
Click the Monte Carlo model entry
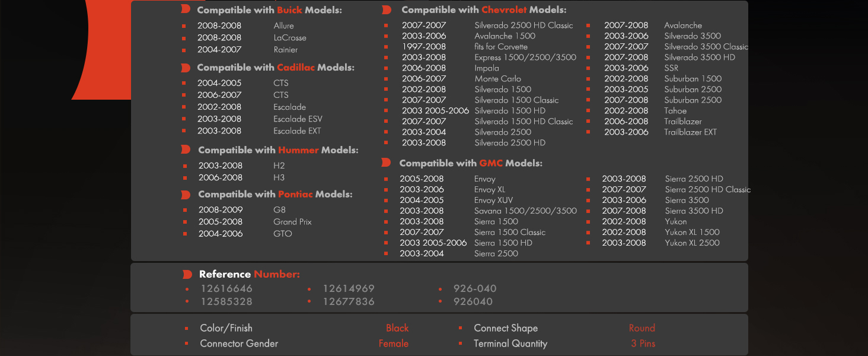[x=497, y=79]
